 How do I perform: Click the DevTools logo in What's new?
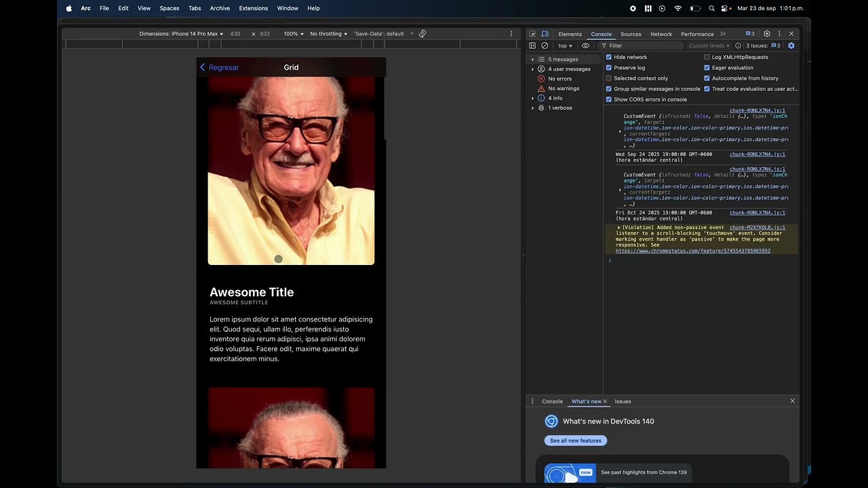click(551, 422)
